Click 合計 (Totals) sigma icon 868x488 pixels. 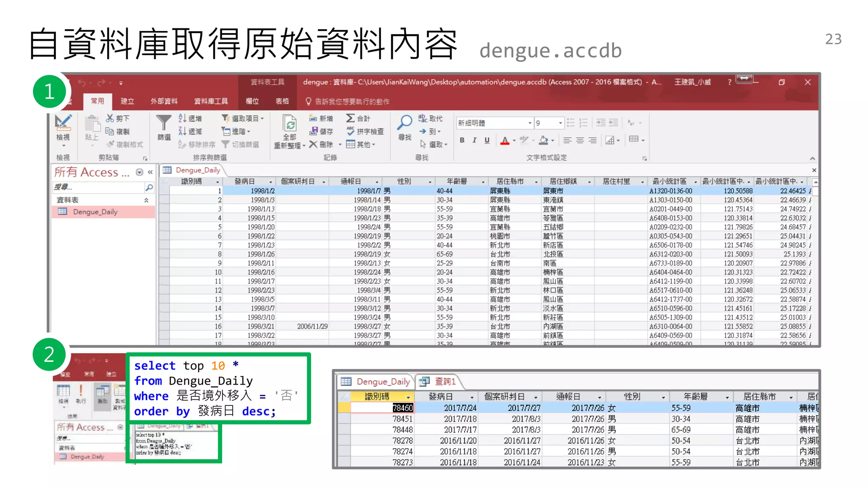pos(350,118)
